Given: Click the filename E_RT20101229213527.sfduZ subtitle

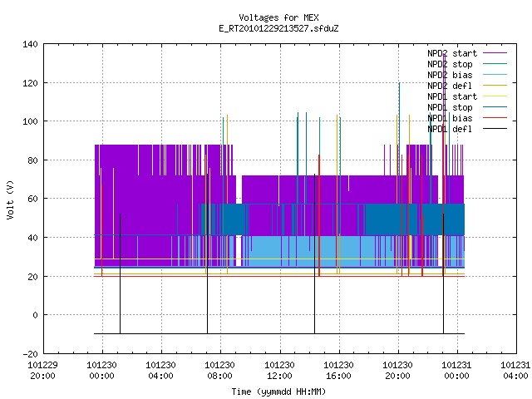Looking at the screenshot, I should pos(278,28).
